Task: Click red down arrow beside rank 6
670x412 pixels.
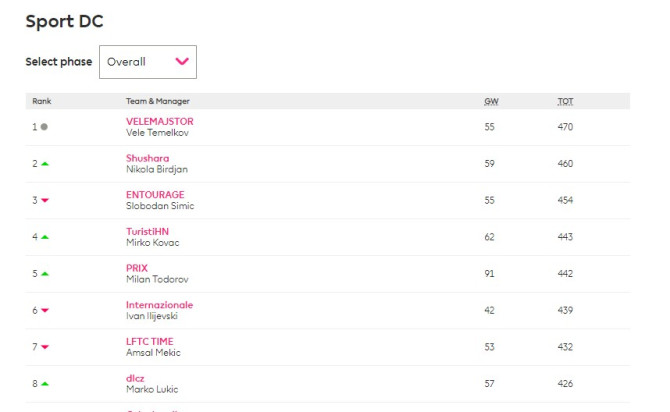Action: click(x=44, y=311)
